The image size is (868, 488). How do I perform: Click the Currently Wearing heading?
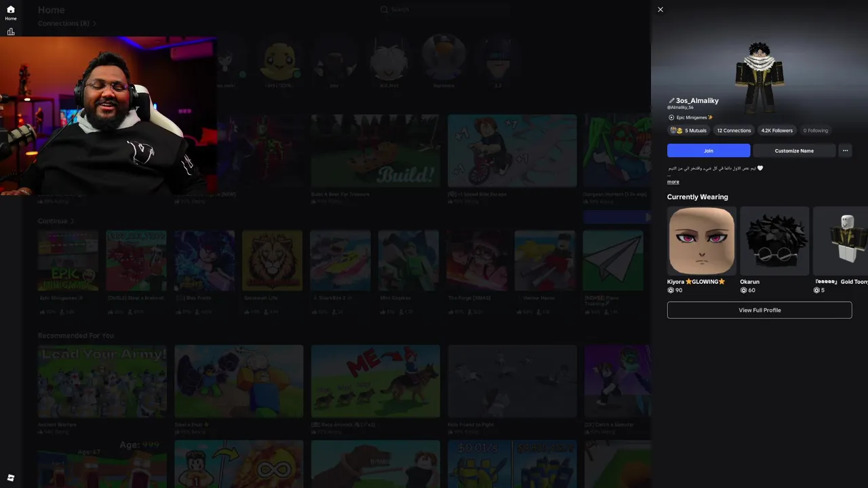click(697, 197)
